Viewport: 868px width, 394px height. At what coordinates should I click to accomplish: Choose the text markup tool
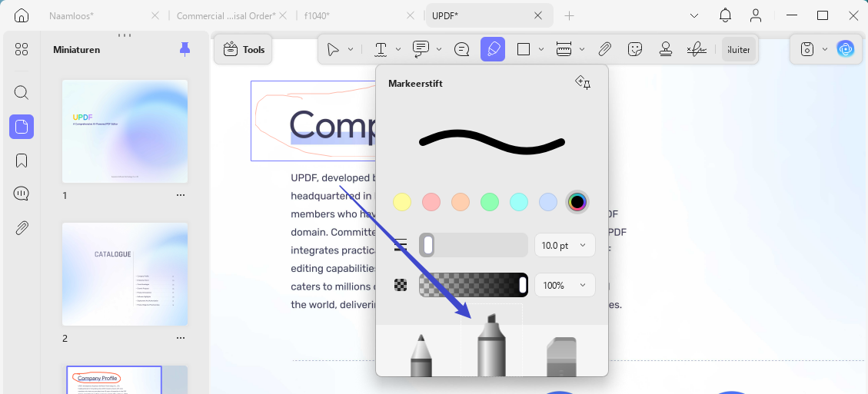click(x=381, y=49)
